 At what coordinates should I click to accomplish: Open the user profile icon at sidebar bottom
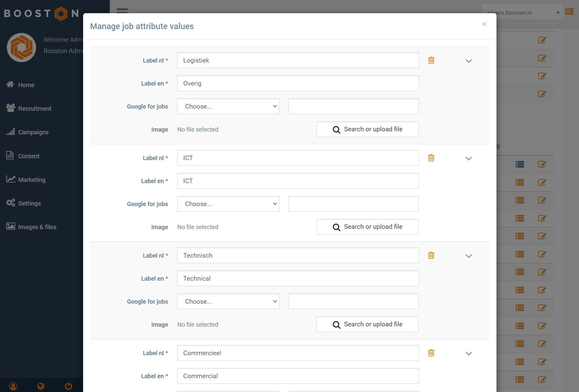coord(13,386)
